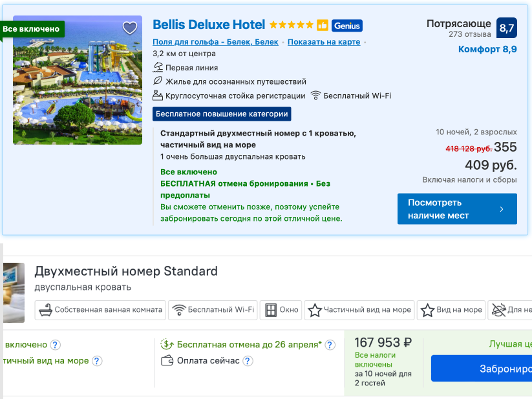Click the Частичный вид на море star tag
532x399 pixels.
359,310
